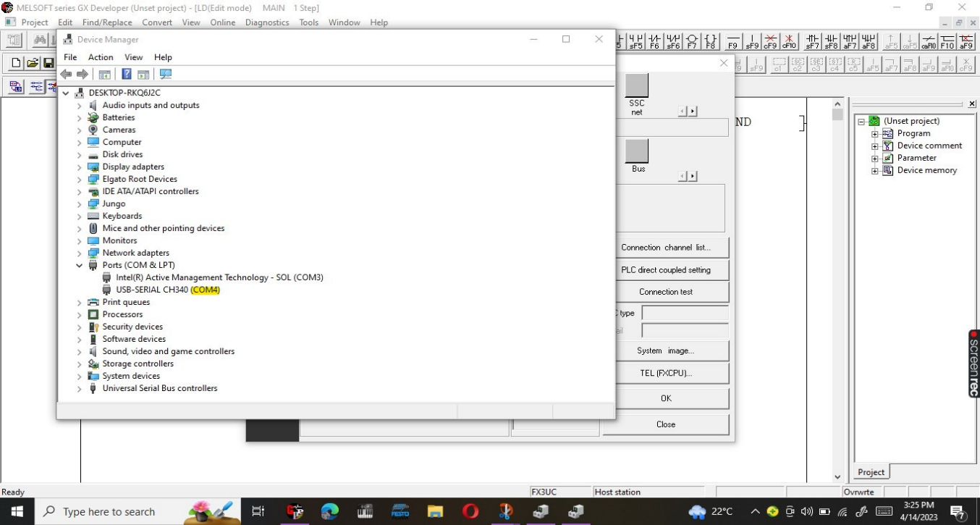980x525 pixels.
Task: Select Intel Active Management Technology SOL (COM3)
Action: (x=219, y=277)
